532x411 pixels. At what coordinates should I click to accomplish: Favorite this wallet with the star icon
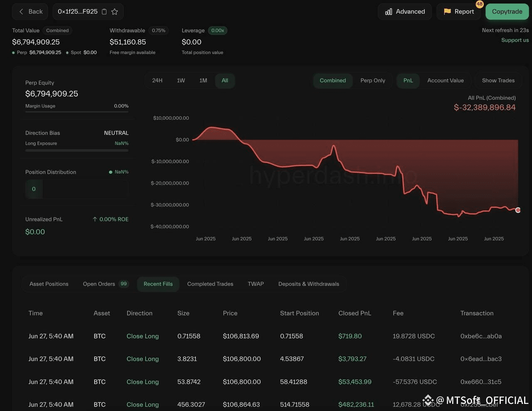(115, 12)
